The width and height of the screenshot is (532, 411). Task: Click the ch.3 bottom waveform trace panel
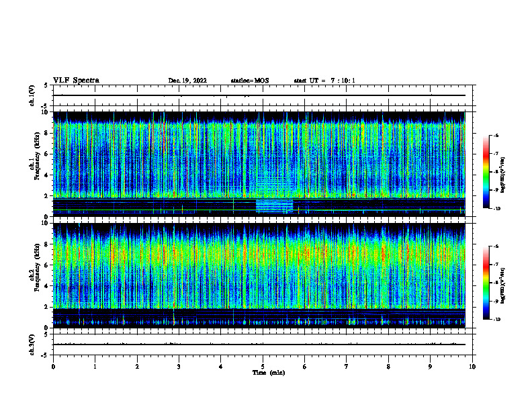pyautogui.click(x=263, y=345)
